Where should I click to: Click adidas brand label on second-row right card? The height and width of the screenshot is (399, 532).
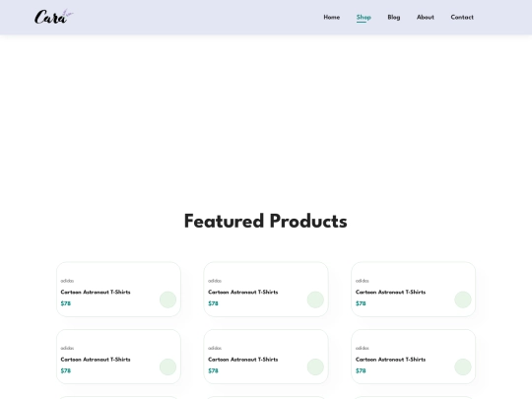[363, 348]
